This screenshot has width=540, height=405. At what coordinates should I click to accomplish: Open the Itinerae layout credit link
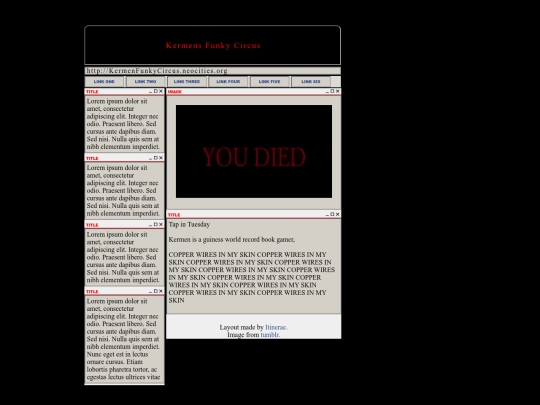coord(276,327)
